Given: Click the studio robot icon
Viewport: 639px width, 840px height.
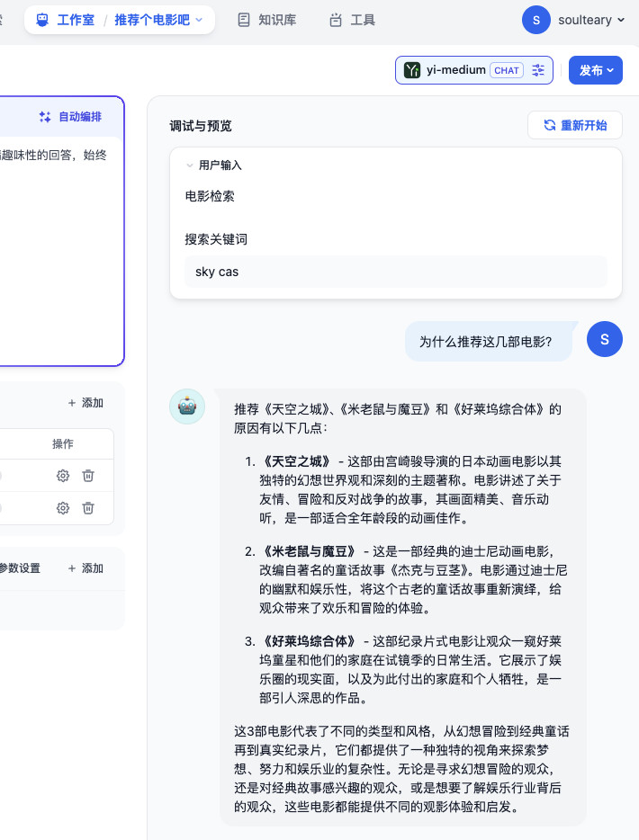Looking at the screenshot, I should click(x=42, y=21).
